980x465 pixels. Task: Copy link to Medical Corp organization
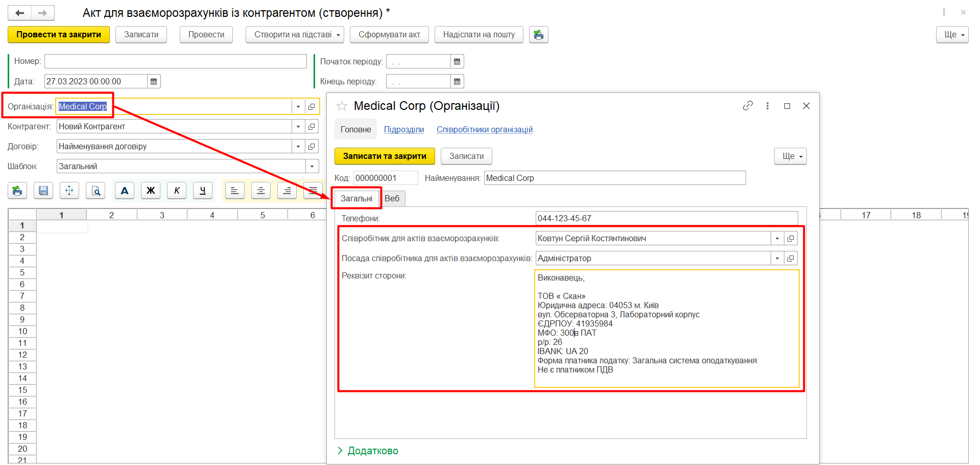tap(748, 106)
